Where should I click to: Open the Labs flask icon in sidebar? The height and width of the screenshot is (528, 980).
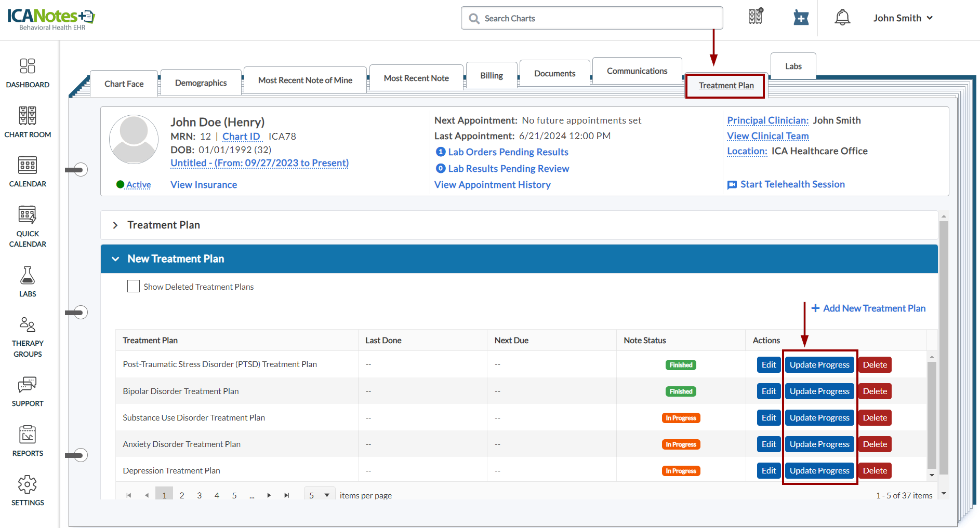pos(28,275)
